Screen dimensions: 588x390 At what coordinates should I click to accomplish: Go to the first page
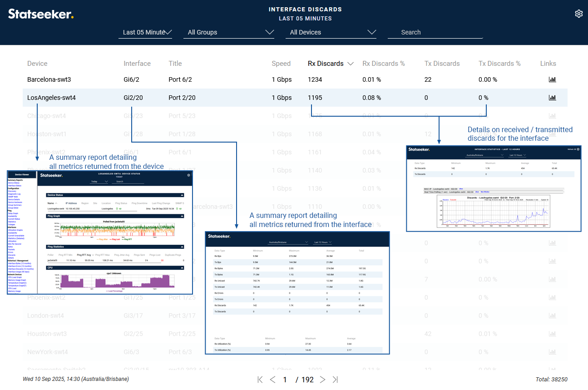[x=260, y=380]
